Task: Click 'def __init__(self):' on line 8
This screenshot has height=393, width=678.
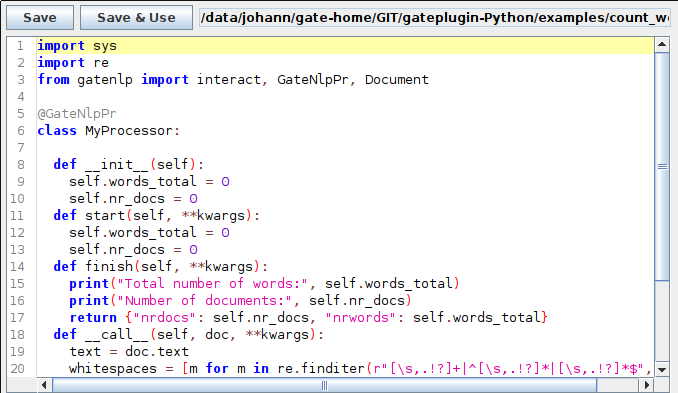Action: (x=128, y=164)
